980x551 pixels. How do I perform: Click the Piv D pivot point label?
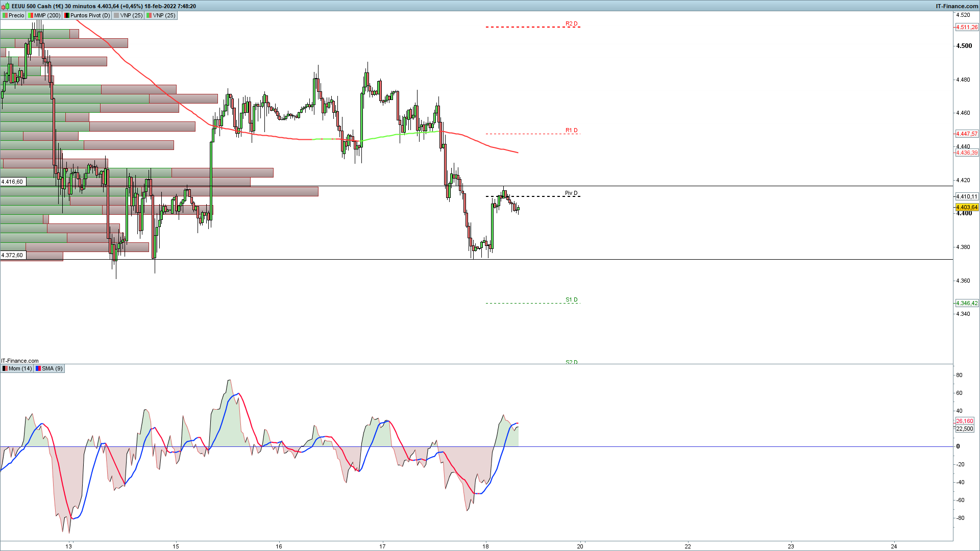[571, 193]
